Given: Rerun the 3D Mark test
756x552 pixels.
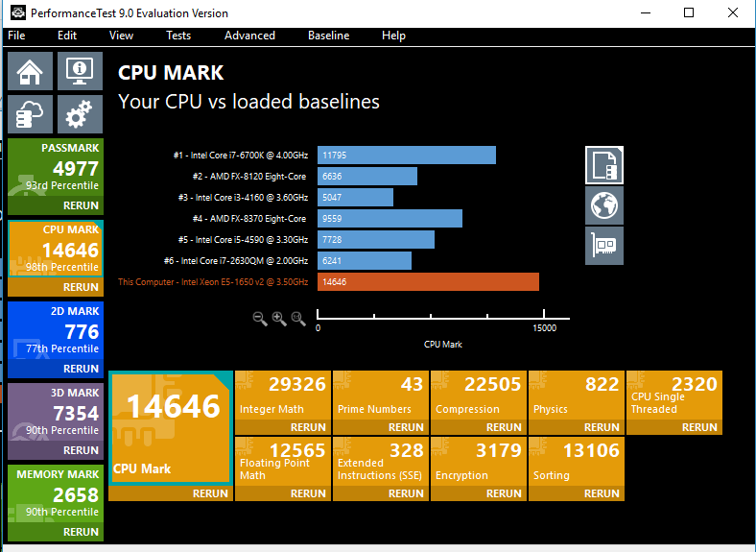Looking at the screenshot, I should pyautogui.click(x=56, y=450).
